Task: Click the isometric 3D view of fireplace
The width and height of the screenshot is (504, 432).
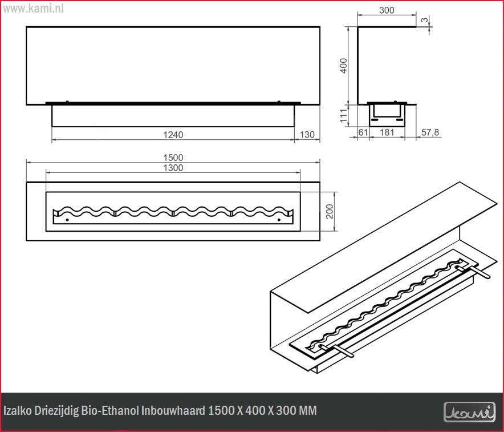Action: pos(382,285)
